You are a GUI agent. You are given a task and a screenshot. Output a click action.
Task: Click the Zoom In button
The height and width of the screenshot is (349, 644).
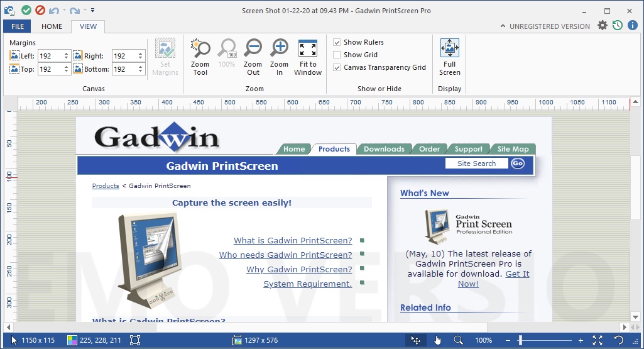click(280, 57)
